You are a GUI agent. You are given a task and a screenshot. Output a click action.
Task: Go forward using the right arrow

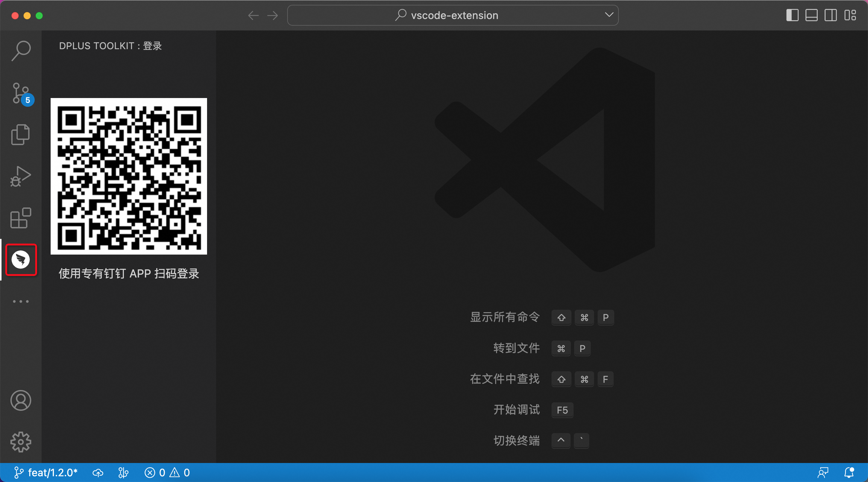272,15
